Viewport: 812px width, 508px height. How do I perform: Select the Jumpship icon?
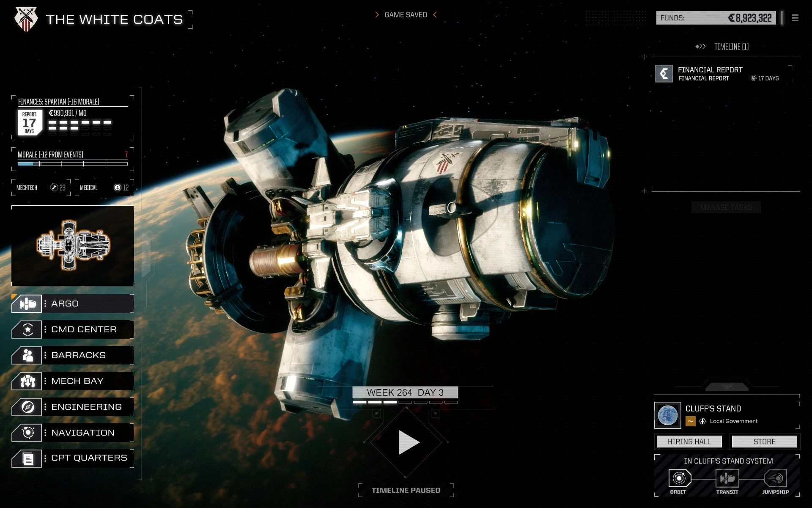[x=776, y=478]
